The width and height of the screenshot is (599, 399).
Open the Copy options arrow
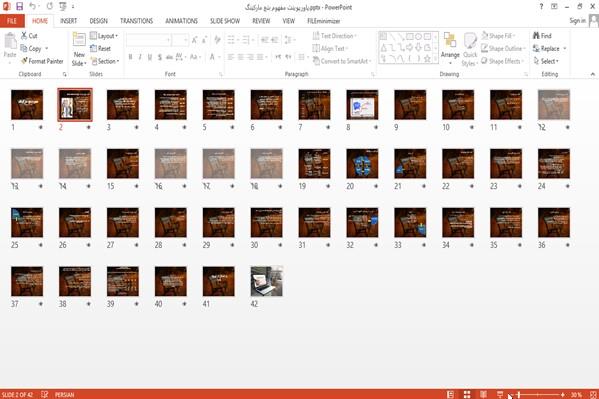point(47,49)
